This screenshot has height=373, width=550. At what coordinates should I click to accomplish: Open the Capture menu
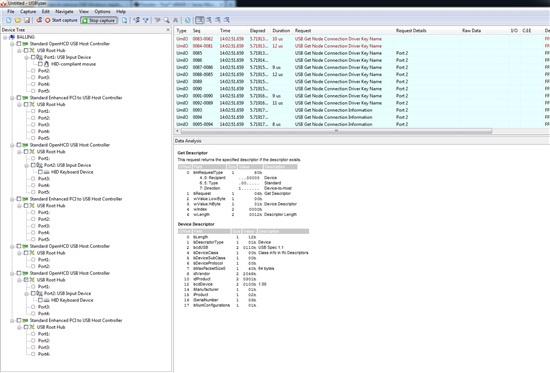[28, 12]
